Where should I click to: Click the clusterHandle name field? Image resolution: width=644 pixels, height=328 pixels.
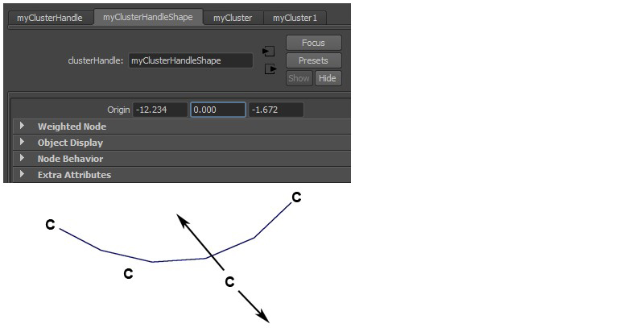point(191,60)
